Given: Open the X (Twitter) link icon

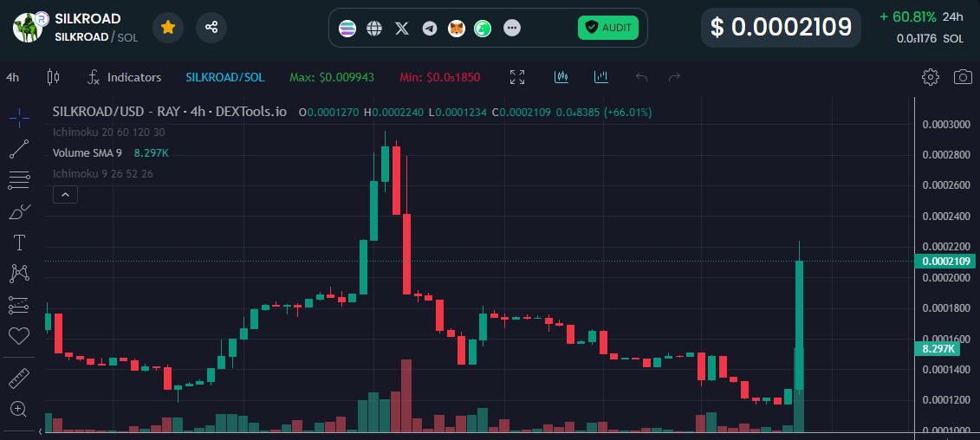Looking at the screenshot, I should click(402, 28).
